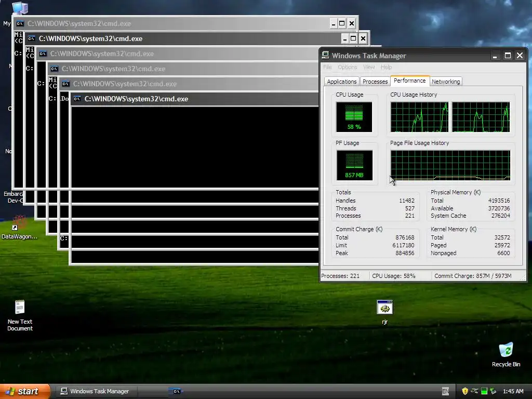Click the frontmost cmd.exe window's title icon
The height and width of the screenshot is (399, 532).
pyautogui.click(x=77, y=99)
